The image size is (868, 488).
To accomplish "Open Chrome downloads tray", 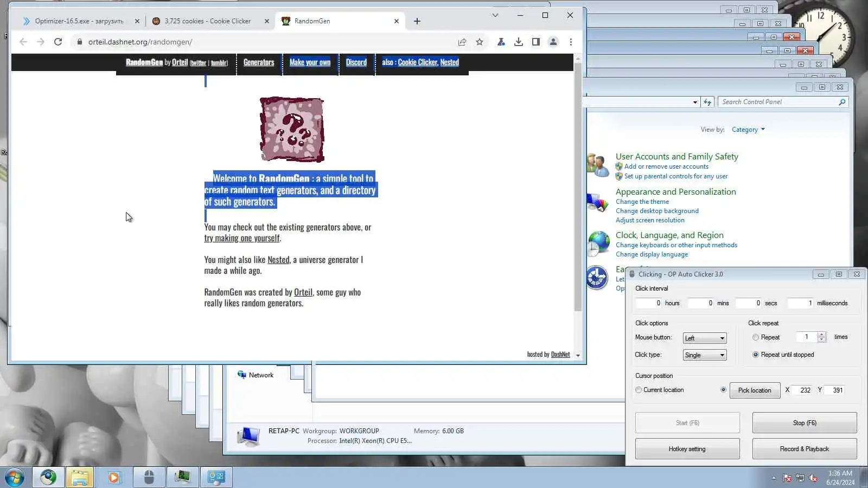I will pos(519,42).
